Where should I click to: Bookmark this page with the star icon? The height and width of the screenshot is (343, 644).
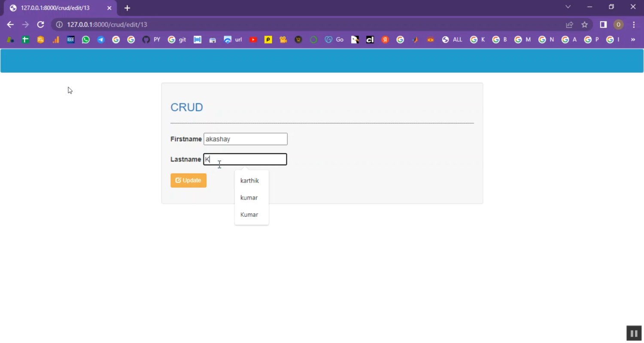click(584, 24)
